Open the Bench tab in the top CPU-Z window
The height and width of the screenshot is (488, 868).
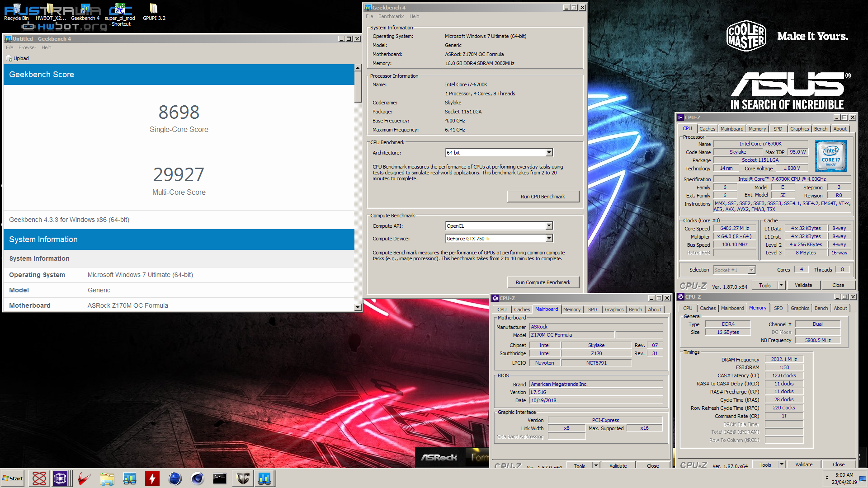tap(821, 129)
